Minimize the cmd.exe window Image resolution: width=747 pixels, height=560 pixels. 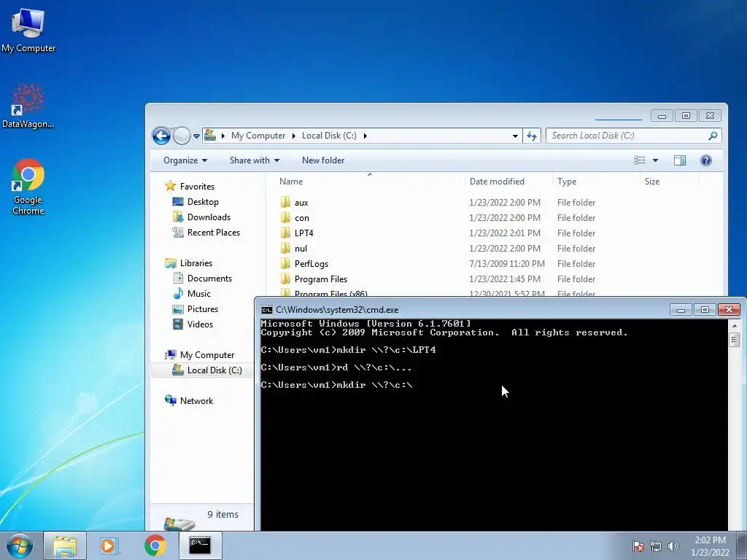[681, 310]
